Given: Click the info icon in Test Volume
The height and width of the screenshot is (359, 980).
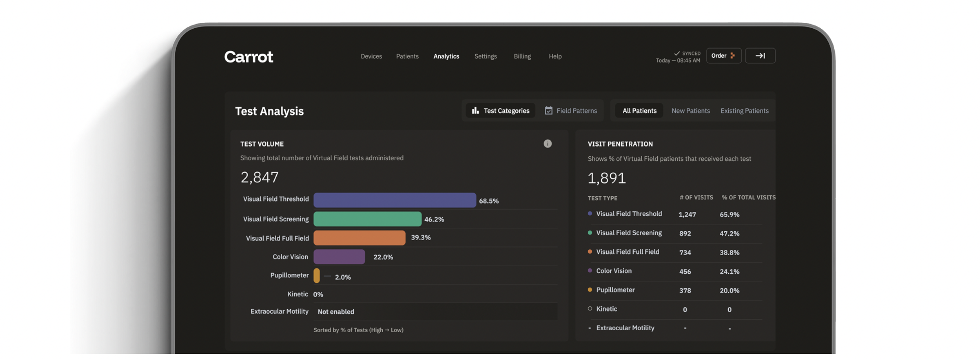Looking at the screenshot, I should tap(547, 144).
